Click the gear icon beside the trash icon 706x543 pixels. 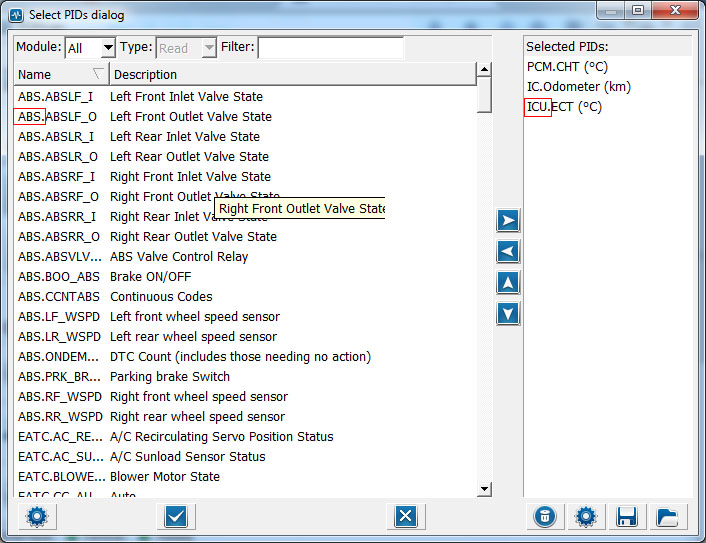pos(585,516)
